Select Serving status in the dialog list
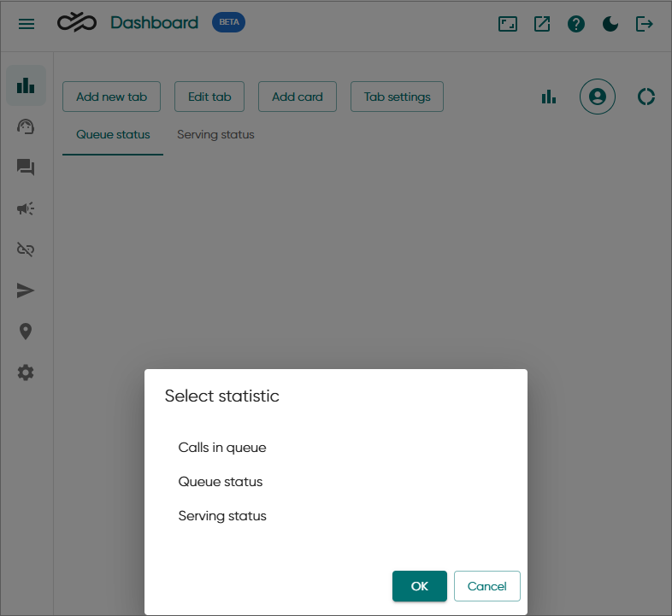672x616 pixels. pyautogui.click(x=222, y=516)
